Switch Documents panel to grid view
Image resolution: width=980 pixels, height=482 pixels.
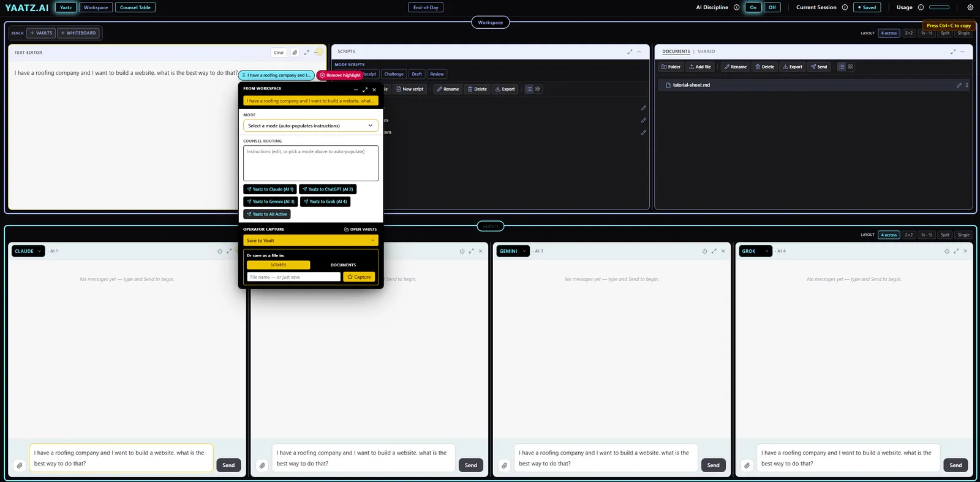850,67
